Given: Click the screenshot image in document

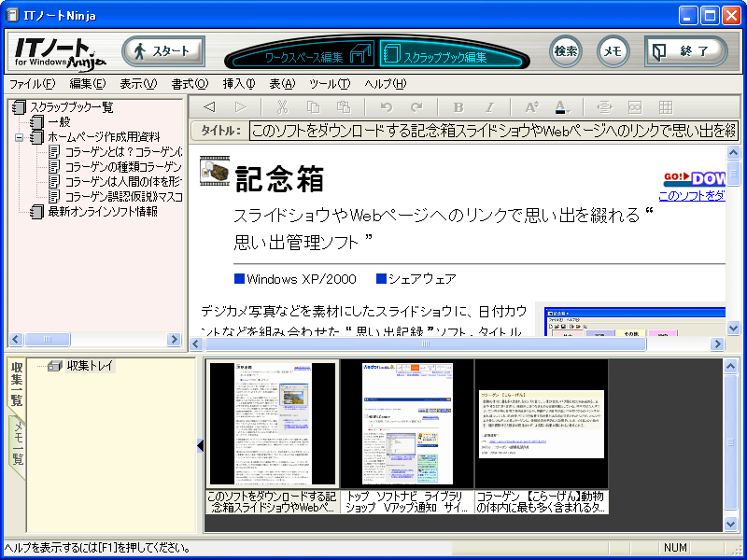Looking at the screenshot, I should (x=635, y=321).
